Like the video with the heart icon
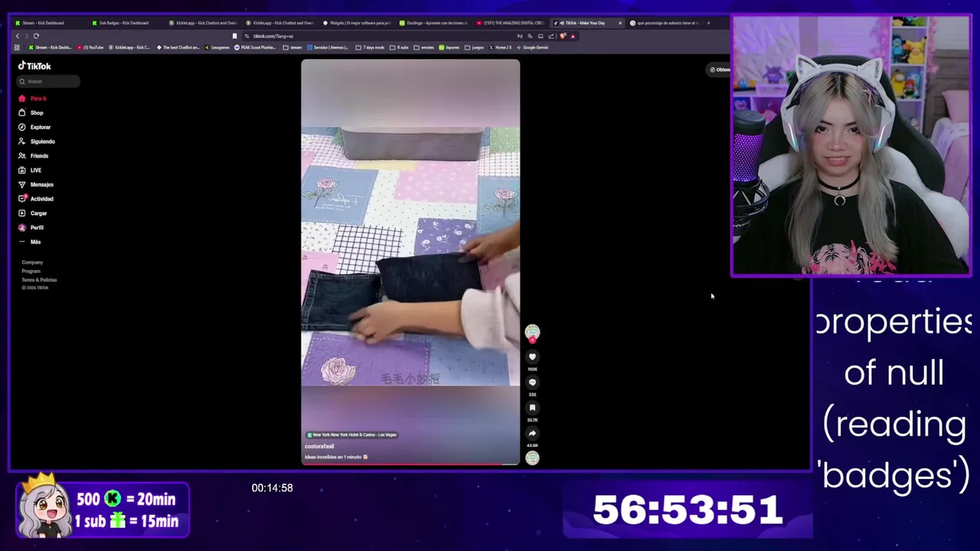The height and width of the screenshot is (551, 980). pyautogui.click(x=532, y=357)
